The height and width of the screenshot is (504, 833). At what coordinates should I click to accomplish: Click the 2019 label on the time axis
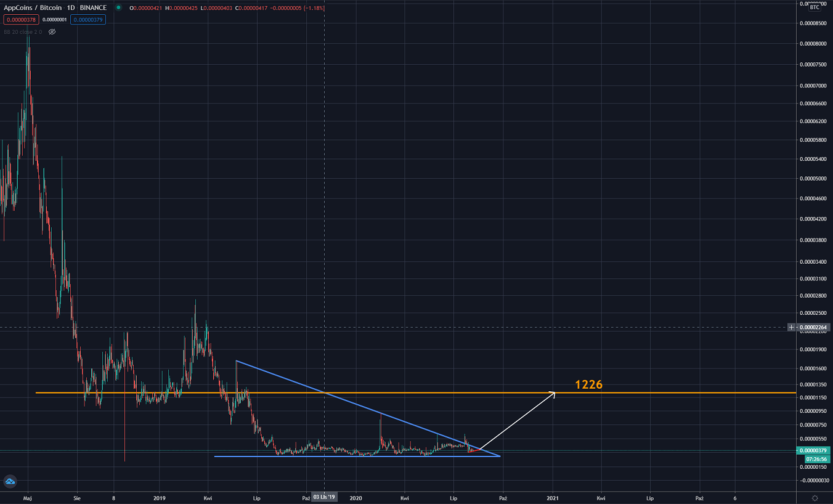(x=160, y=497)
